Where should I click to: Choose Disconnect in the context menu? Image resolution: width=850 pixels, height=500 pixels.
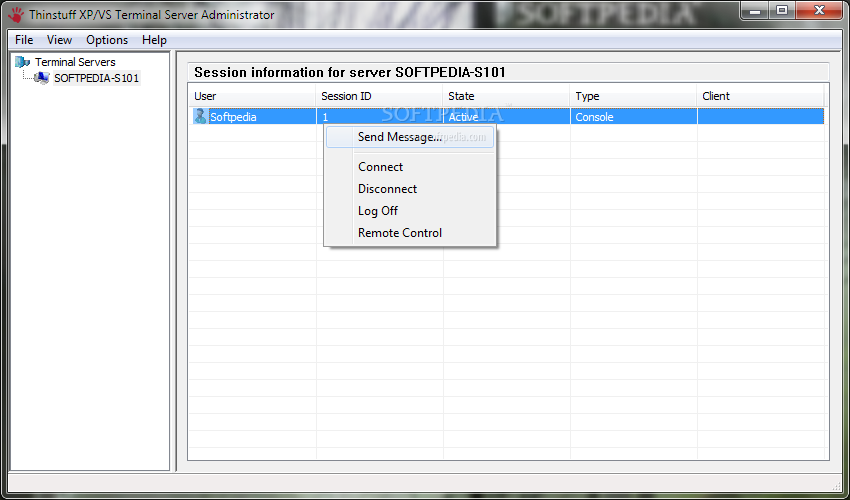point(410,189)
